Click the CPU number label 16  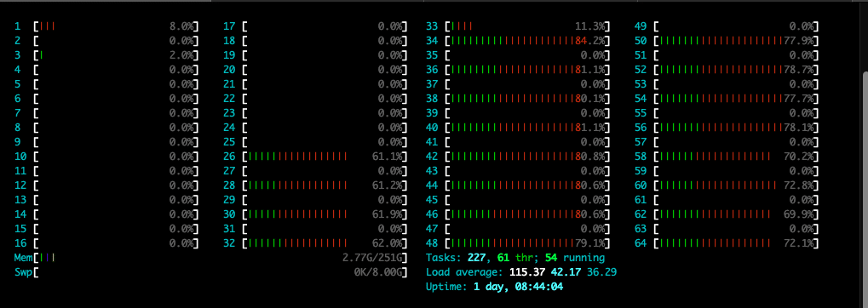tap(21, 242)
